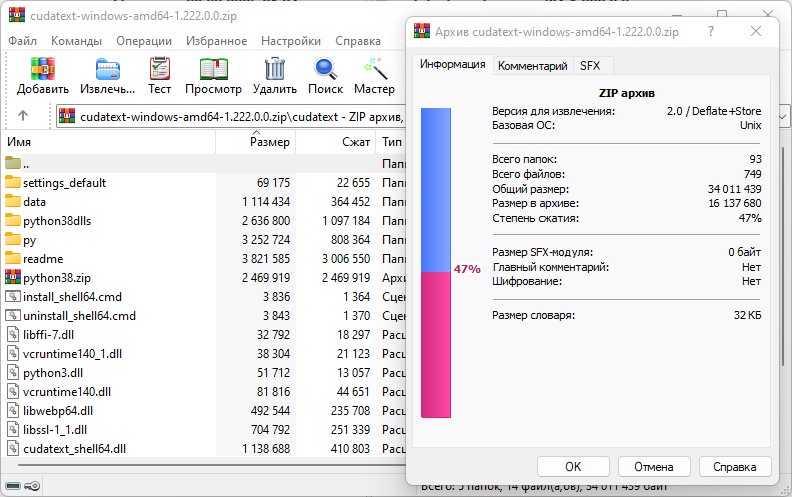Sort the list by the Тип column header
Screen dimensions: 792x497
tap(391, 142)
